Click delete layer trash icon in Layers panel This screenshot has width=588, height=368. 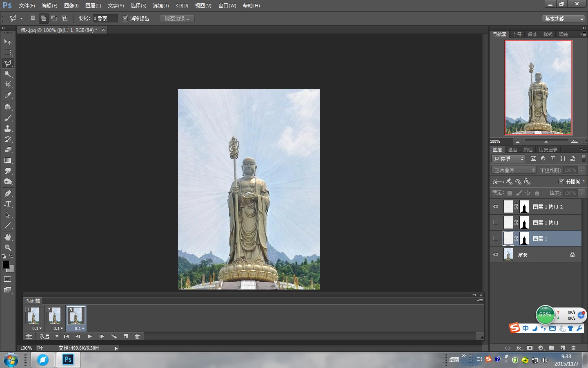click(573, 348)
